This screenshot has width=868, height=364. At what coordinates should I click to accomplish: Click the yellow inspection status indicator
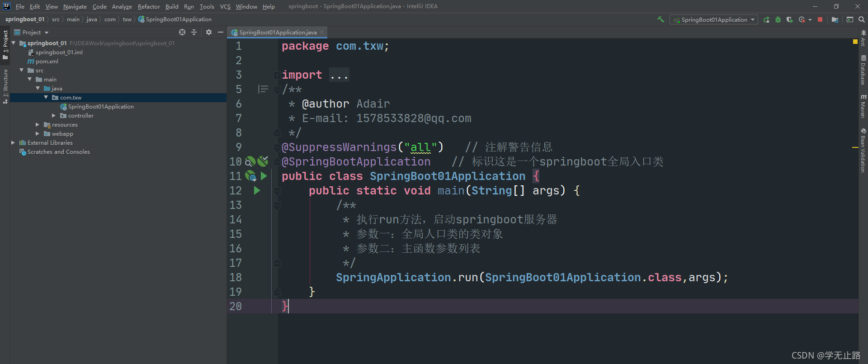click(x=855, y=42)
